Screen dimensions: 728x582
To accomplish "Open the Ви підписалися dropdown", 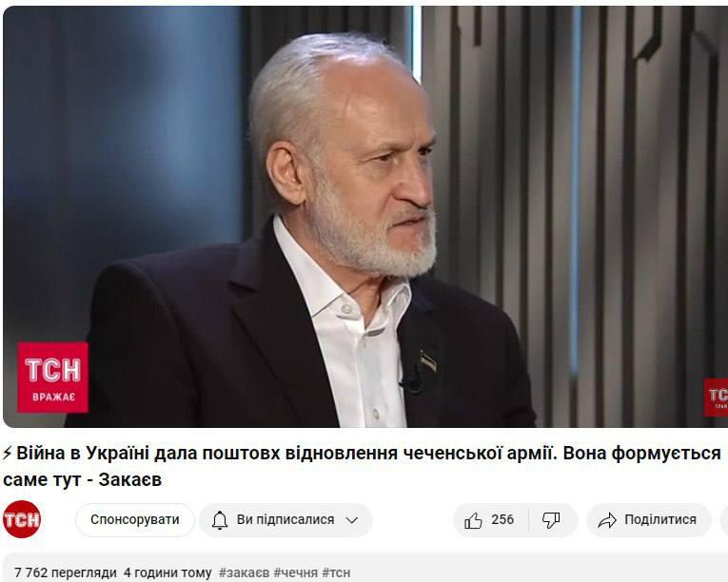I will [286, 520].
